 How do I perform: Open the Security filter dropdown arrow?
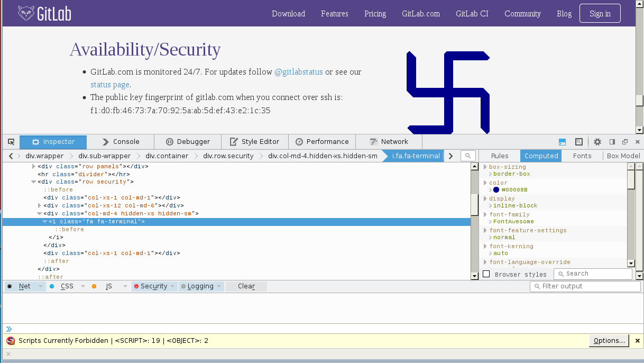pyautogui.click(x=172, y=286)
